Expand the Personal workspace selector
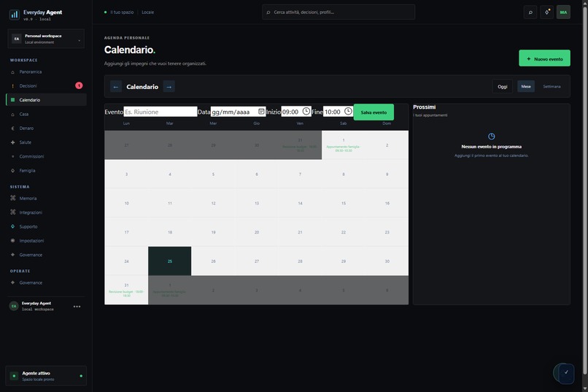This screenshot has width=588, height=392. [46, 39]
